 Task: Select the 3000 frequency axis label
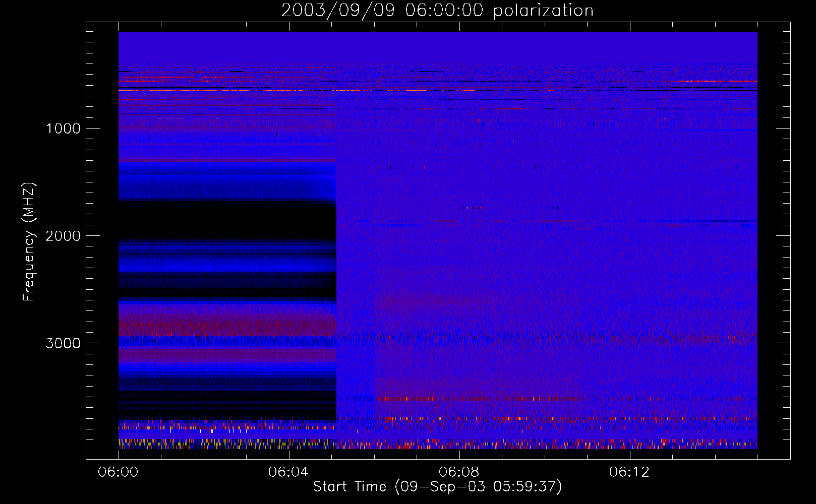(x=63, y=343)
